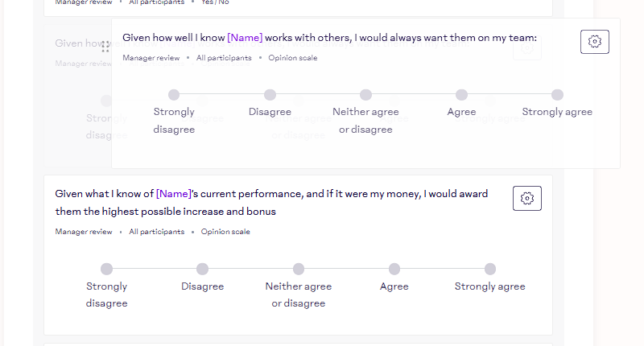
Task: Click the 'Opinion scale' label under 'works with others' question
Action: tap(294, 58)
